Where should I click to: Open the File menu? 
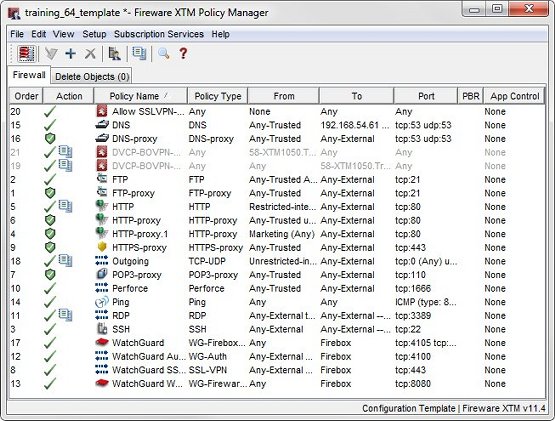[x=17, y=34]
